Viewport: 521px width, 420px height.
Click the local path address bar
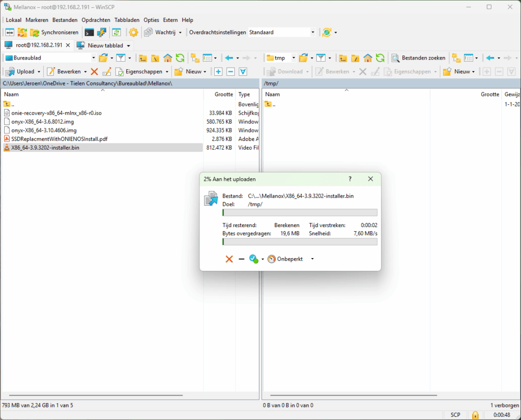point(130,83)
